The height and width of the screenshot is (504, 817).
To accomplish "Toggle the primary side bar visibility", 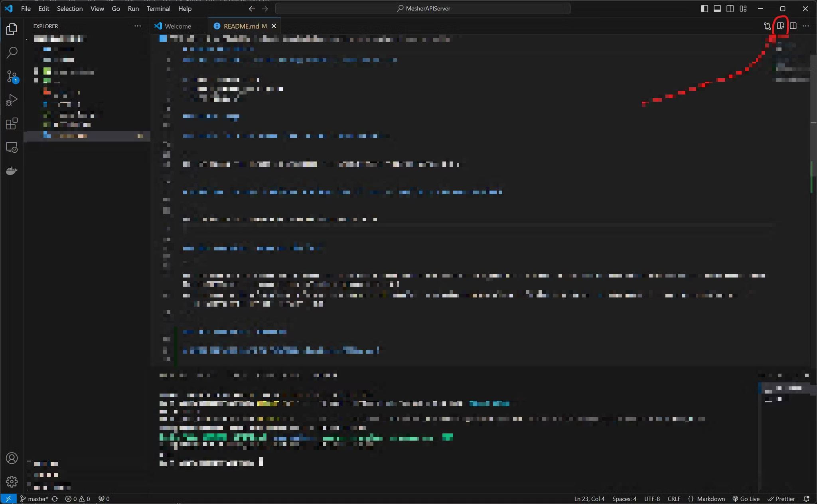I will [x=705, y=8].
